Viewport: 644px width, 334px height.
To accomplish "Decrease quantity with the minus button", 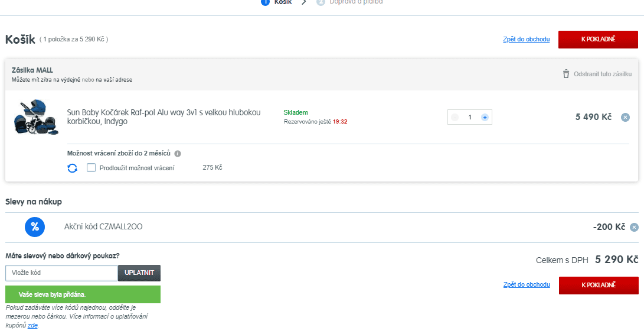I will click(x=455, y=117).
